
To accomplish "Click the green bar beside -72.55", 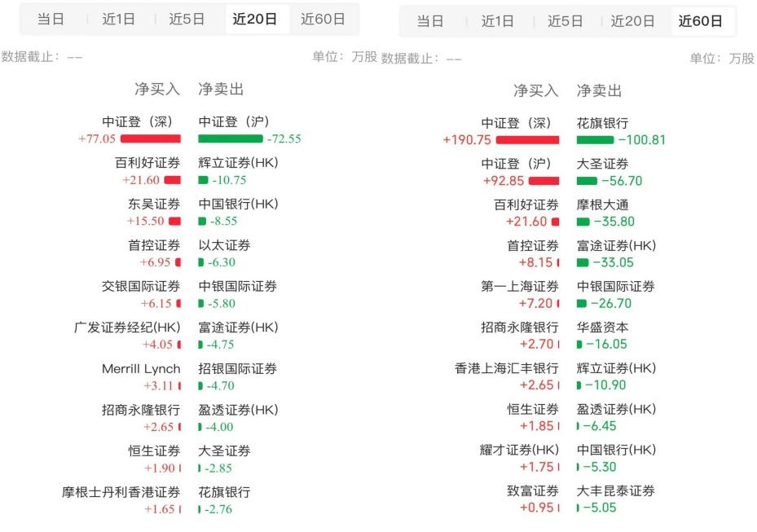I will click(x=230, y=138).
